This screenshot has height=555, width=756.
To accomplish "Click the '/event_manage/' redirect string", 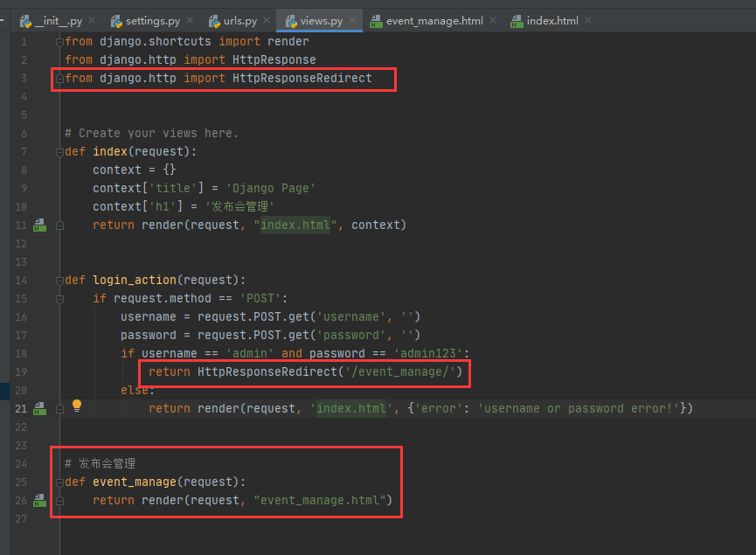I will click(399, 371).
